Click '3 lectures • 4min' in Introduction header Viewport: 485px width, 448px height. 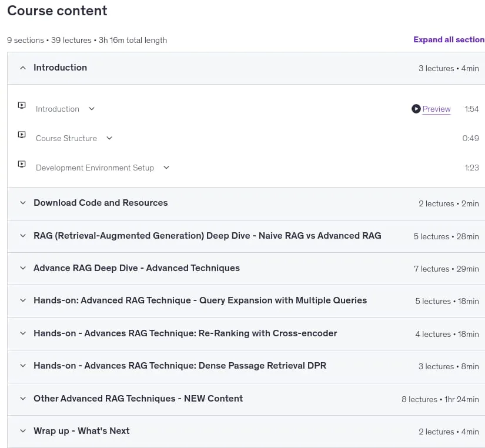(x=449, y=68)
